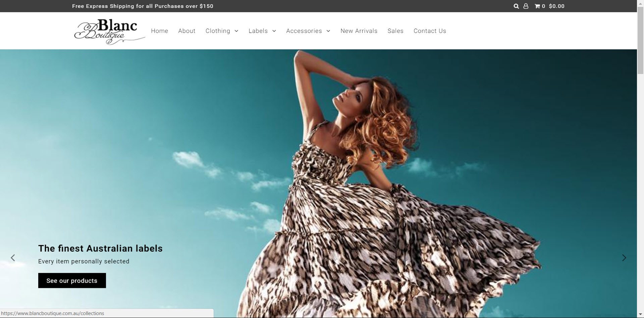Open the Accessories menu item
Screen dimensions: 644x318
(x=304, y=31)
